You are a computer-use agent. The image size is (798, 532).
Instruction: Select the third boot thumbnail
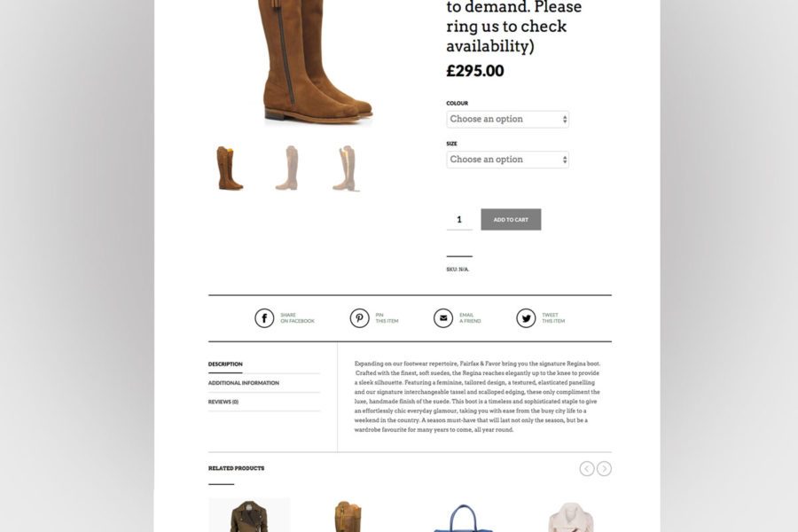pos(346,168)
